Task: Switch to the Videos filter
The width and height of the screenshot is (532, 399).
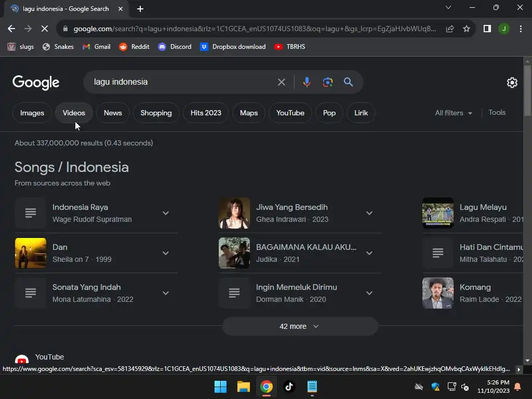Action: [74, 113]
